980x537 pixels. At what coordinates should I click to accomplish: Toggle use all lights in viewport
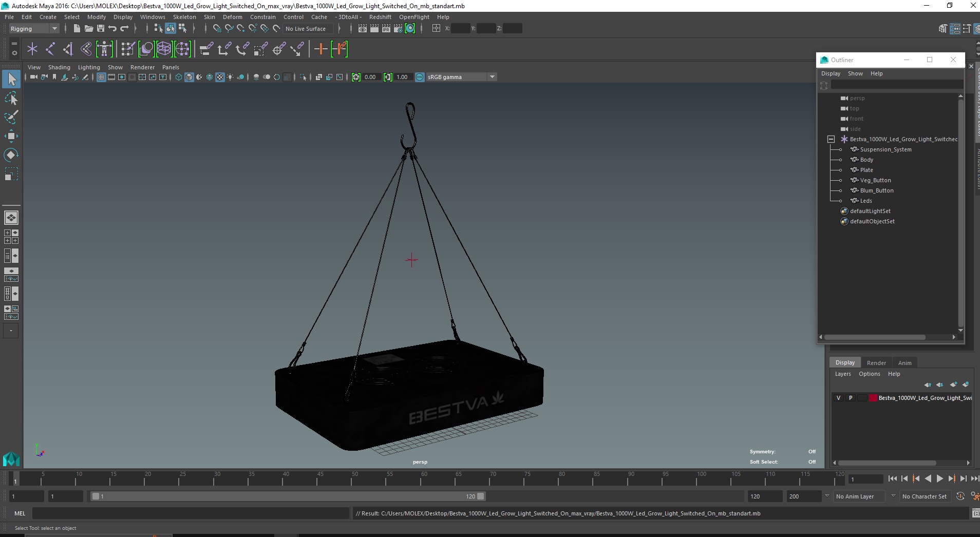point(230,77)
